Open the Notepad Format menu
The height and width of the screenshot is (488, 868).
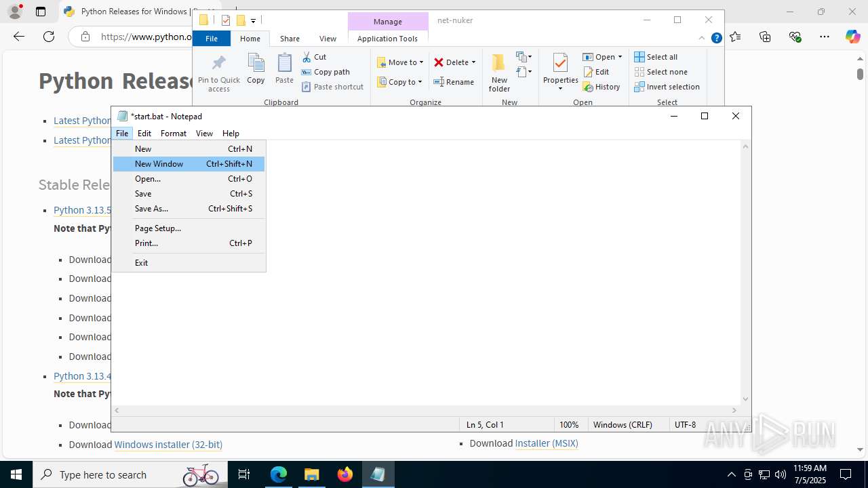[x=174, y=134]
